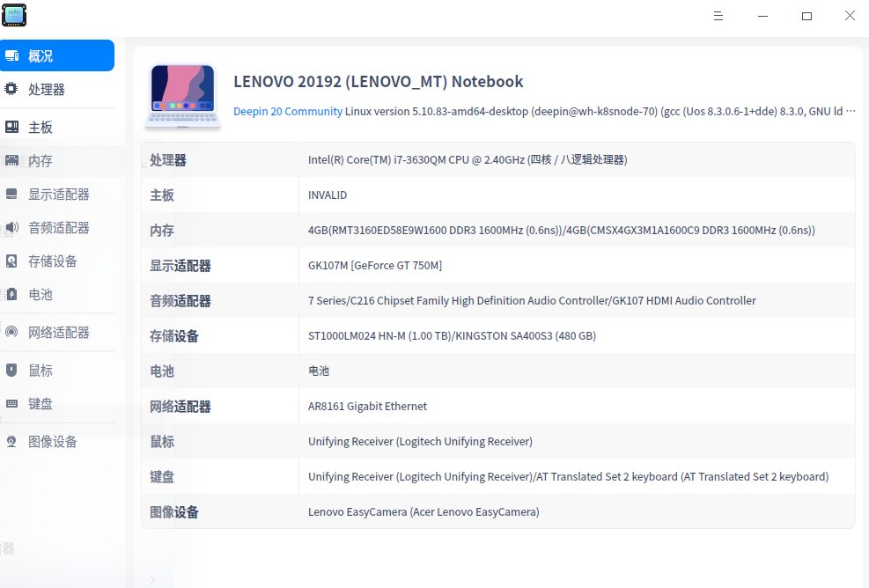Click the Linux version 5.10.83 kernel text

click(x=600, y=112)
